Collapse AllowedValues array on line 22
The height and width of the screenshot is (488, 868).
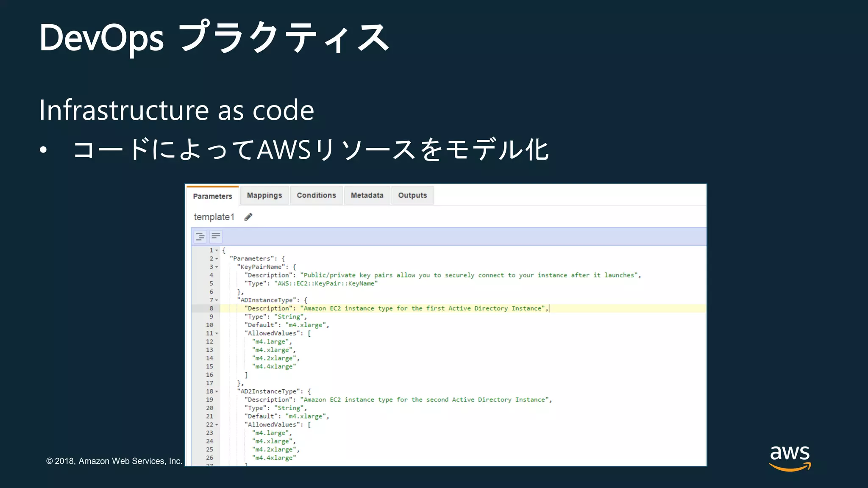(217, 425)
